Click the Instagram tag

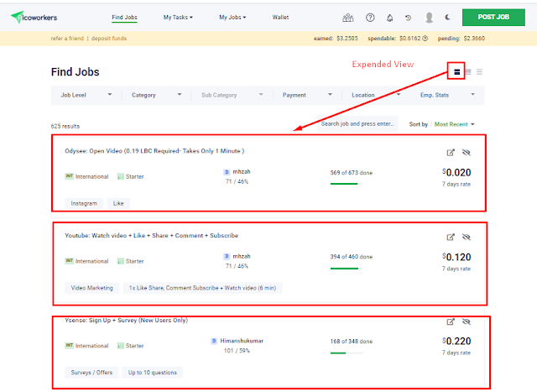pyautogui.click(x=84, y=203)
